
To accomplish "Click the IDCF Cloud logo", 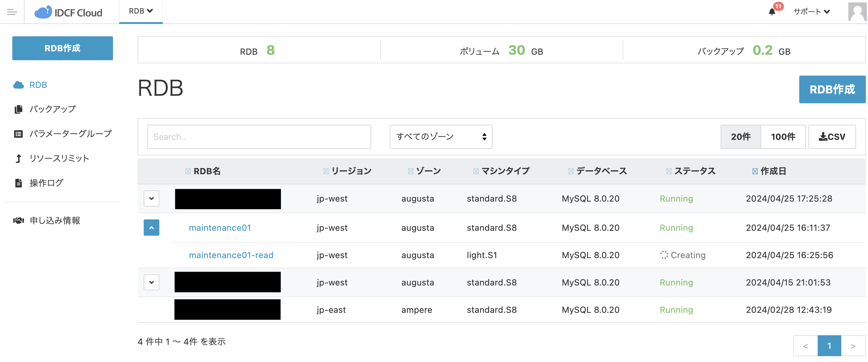I will [68, 13].
